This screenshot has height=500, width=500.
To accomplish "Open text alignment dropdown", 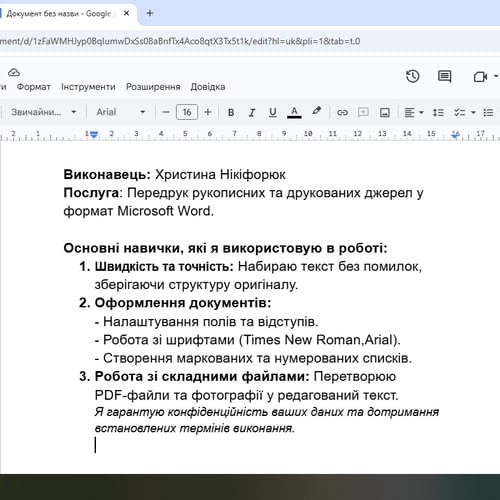I will (x=414, y=112).
